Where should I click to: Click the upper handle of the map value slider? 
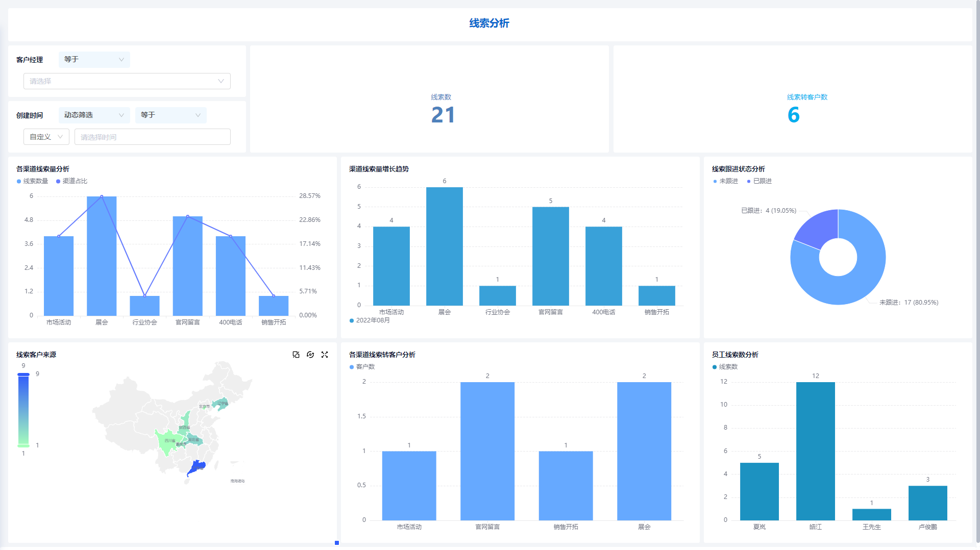pos(23,374)
